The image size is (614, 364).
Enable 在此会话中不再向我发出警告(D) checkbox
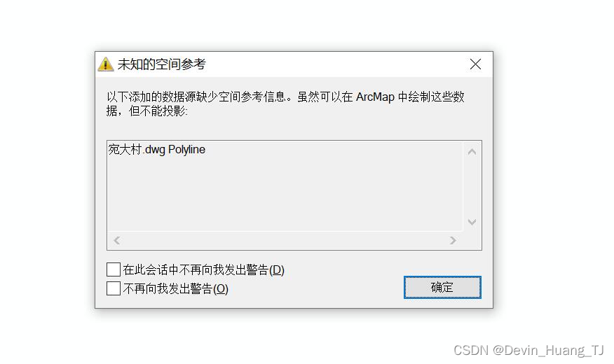(x=114, y=269)
